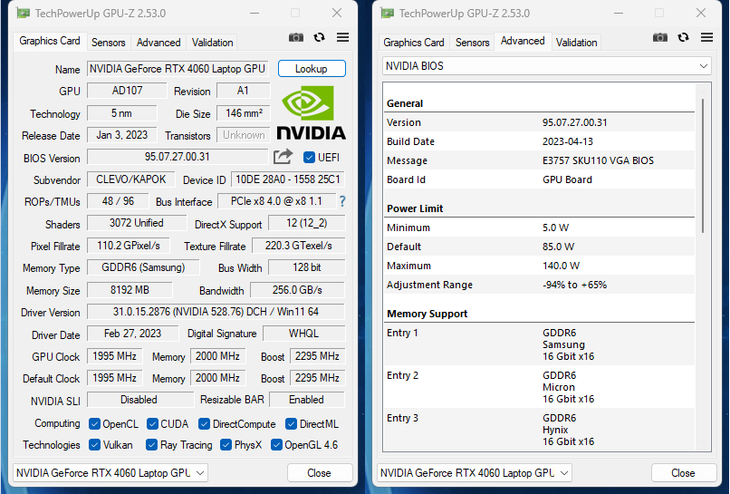Toggle the DirectML checkbox
730x494 pixels.
291,424
